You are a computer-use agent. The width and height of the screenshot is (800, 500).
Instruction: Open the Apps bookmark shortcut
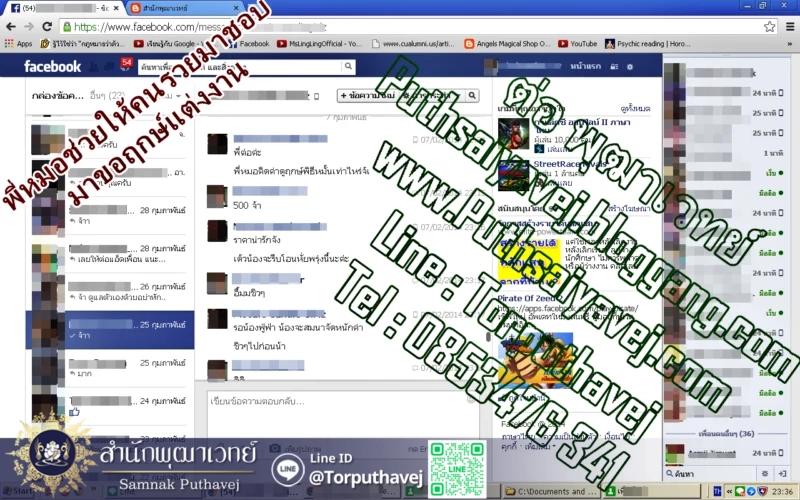(18, 44)
